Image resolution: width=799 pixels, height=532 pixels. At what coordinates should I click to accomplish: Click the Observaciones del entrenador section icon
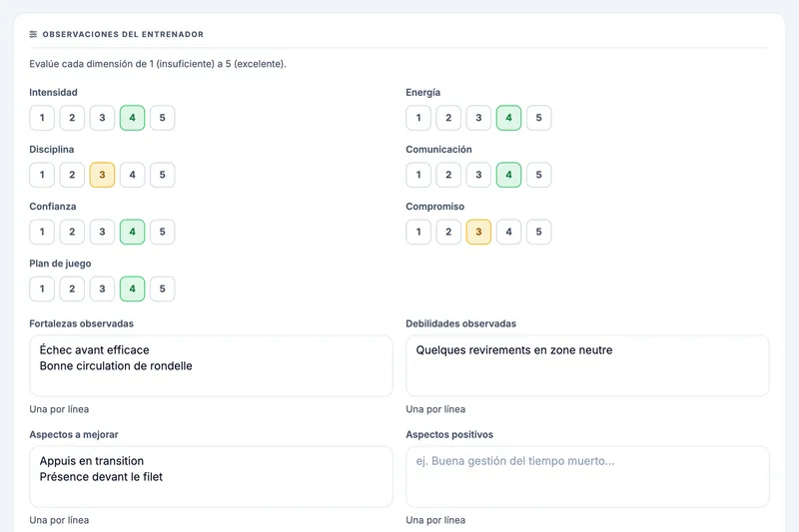(33, 34)
